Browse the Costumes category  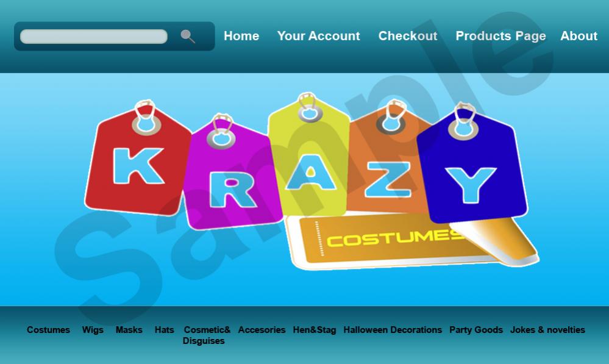click(48, 330)
